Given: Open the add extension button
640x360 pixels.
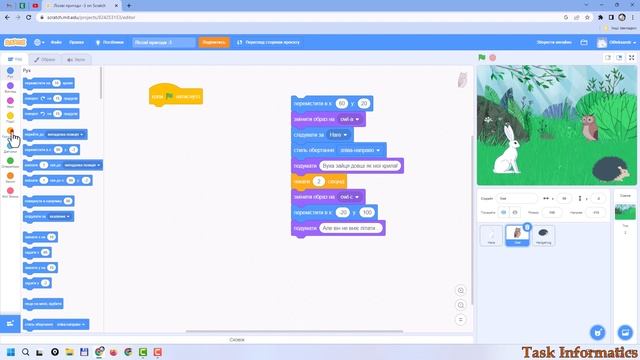Looking at the screenshot, I should click(10, 324).
